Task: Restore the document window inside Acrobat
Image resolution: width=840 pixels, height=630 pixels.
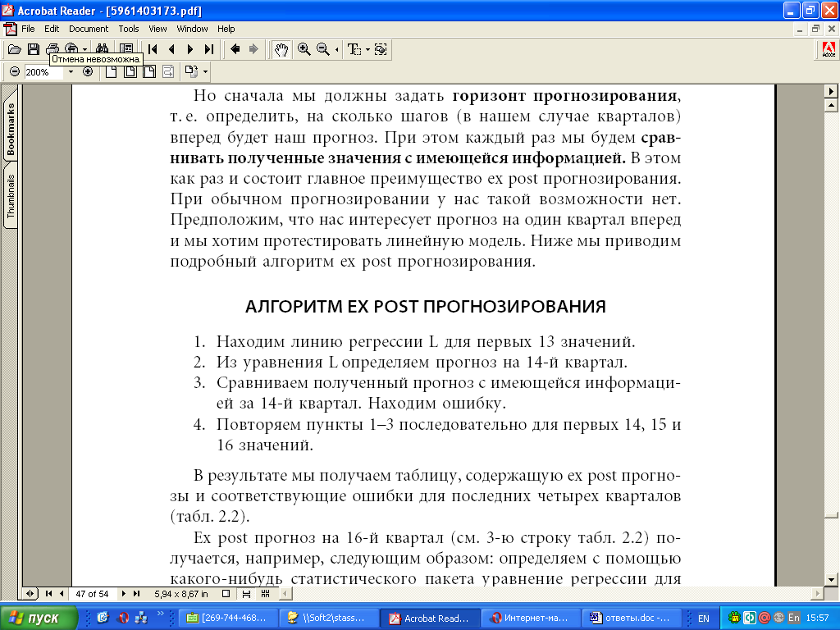Action: coord(815,29)
